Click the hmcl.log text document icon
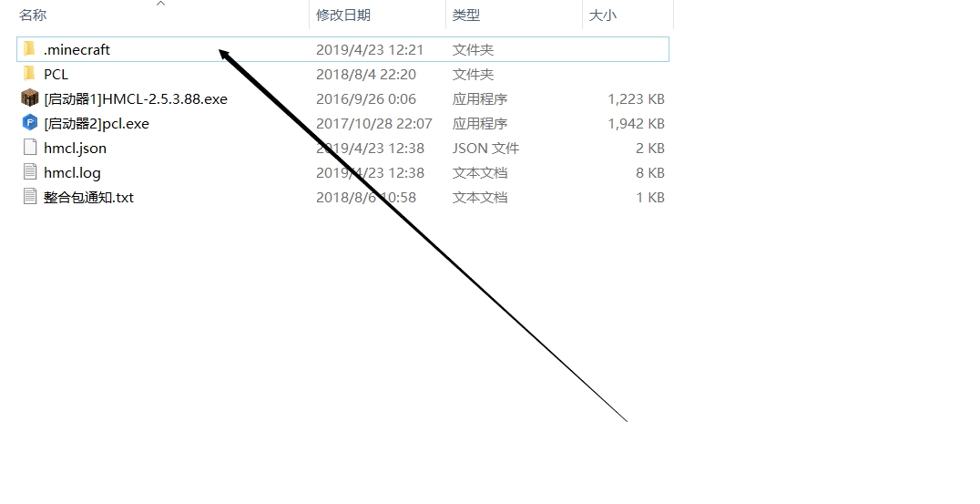The height and width of the screenshot is (504, 980). click(29, 172)
